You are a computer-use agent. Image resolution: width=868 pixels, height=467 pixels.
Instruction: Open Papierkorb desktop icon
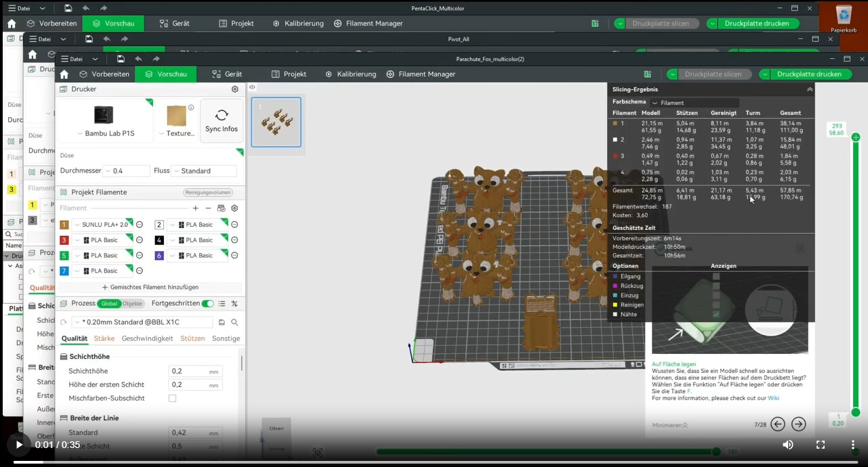(844, 18)
